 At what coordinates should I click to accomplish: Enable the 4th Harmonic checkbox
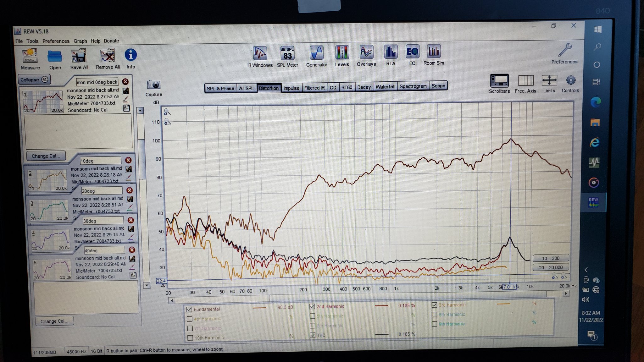click(x=190, y=319)
